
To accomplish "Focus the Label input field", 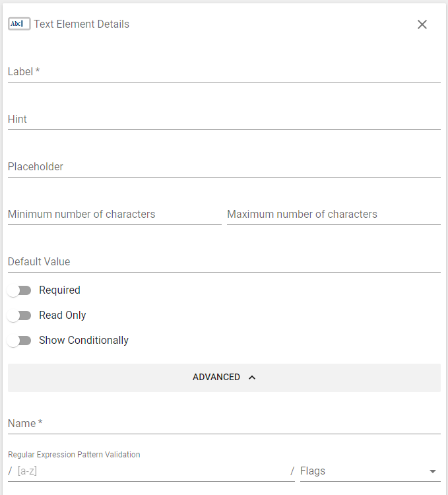I will coord(224,72).
